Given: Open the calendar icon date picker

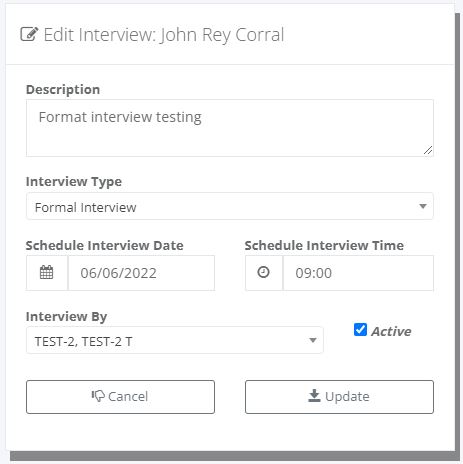Looking at the screenshot, I should (x=46, y=273).
